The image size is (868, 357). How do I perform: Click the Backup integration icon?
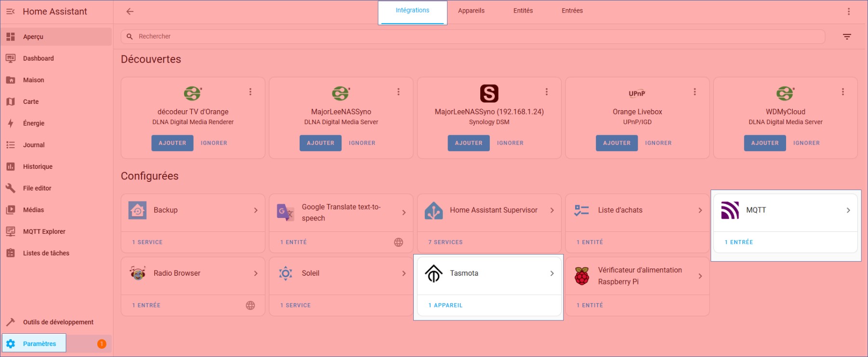coord(137,210)
